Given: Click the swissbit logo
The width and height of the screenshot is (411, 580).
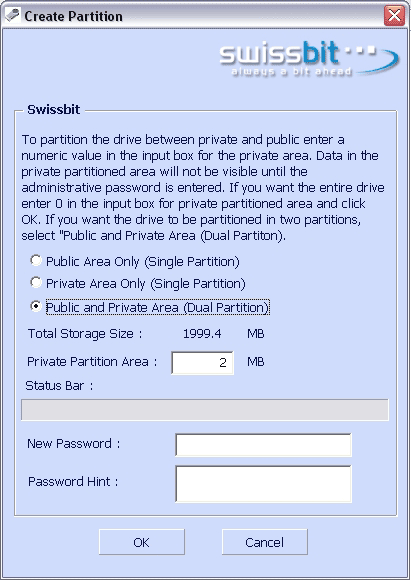Looking at the screenshot, I should 309,59.
